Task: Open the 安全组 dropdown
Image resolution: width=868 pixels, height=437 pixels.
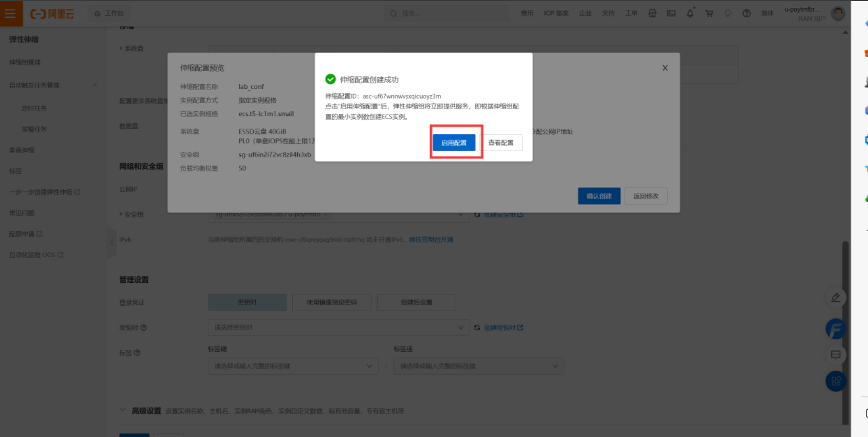Action: tap(338, 214)
